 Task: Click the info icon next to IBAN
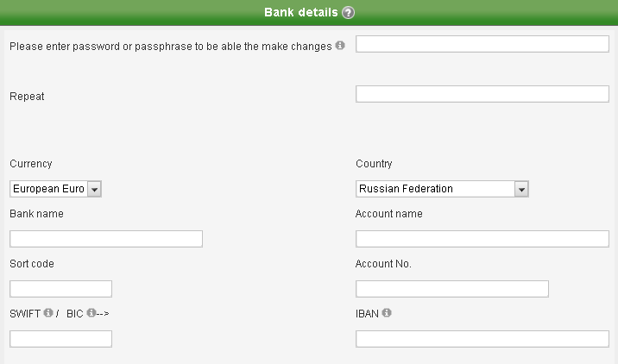(x=386, y=313)
